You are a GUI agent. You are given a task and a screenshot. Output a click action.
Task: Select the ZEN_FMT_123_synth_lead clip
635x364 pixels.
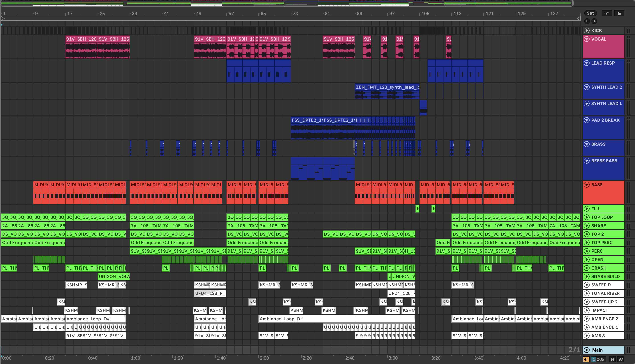click(387, 91)
